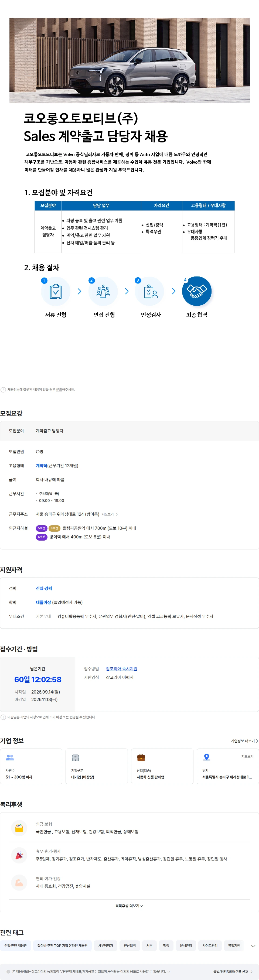This screenshot has height=980, width=259.
Task: Expand 복리후생 더보기
Action: (x=129, y=906)
